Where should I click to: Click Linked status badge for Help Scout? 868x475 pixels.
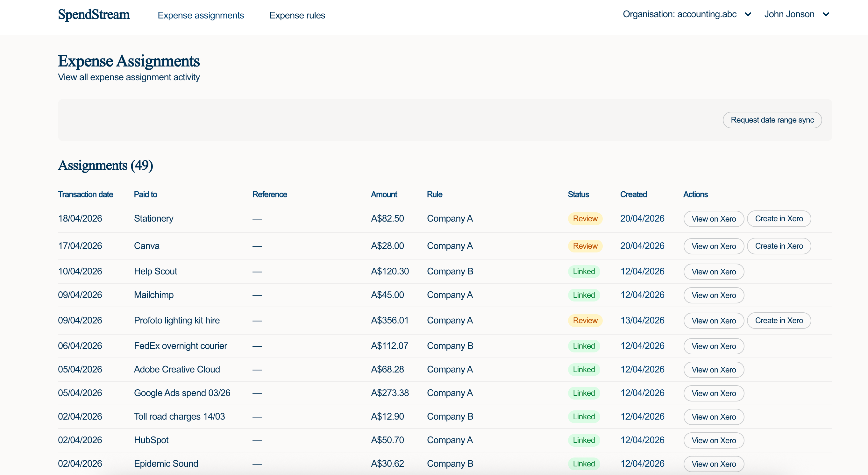(584, 272)
